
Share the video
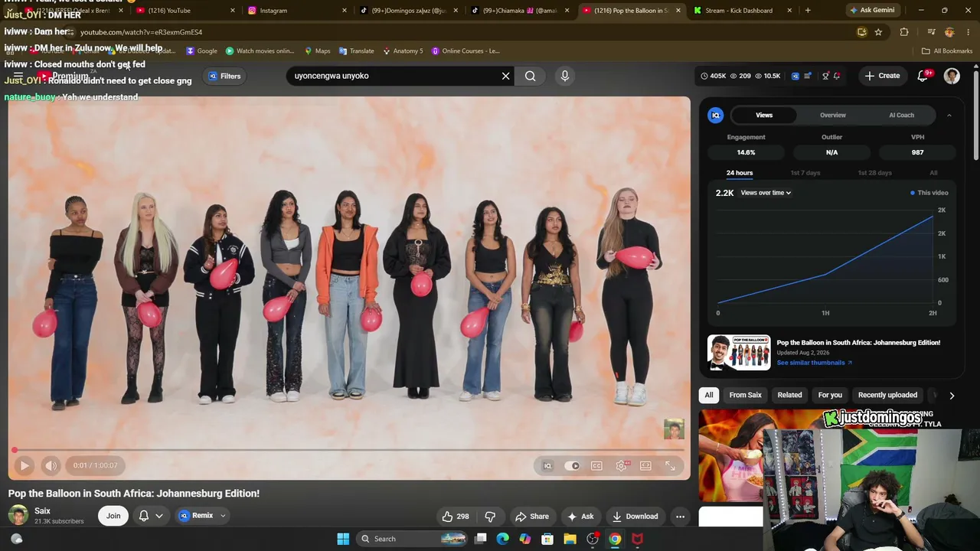pyautogui.click(x=532, y=516)
